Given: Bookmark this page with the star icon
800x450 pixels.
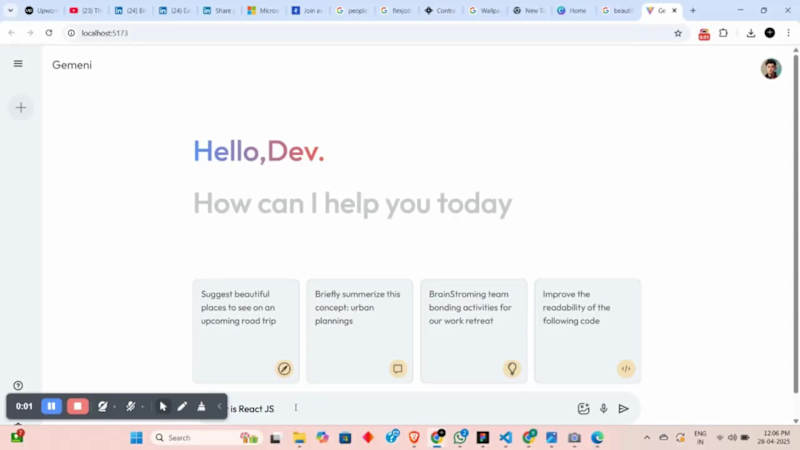Looking at the screenshot, I should click(x=678, y=33).
